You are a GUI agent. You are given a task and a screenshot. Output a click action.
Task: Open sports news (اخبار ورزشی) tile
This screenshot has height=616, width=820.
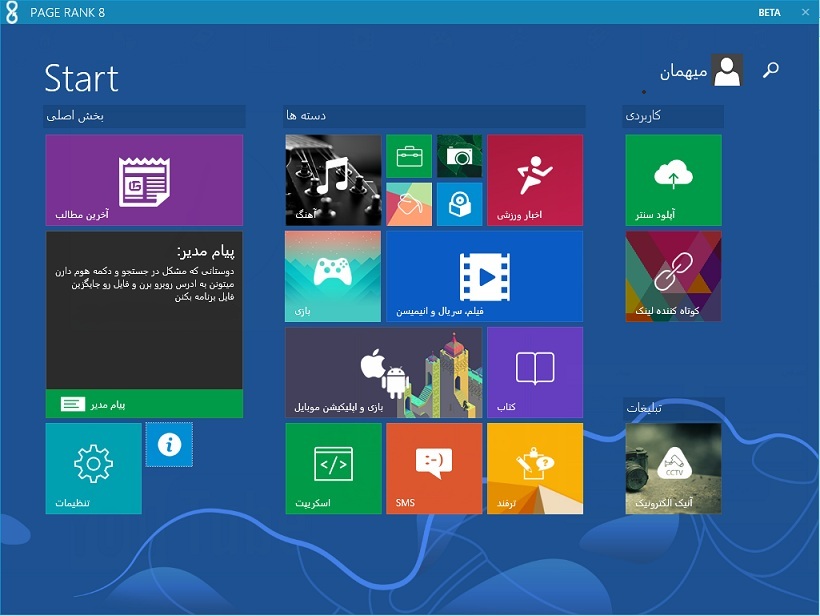(535, 180)
